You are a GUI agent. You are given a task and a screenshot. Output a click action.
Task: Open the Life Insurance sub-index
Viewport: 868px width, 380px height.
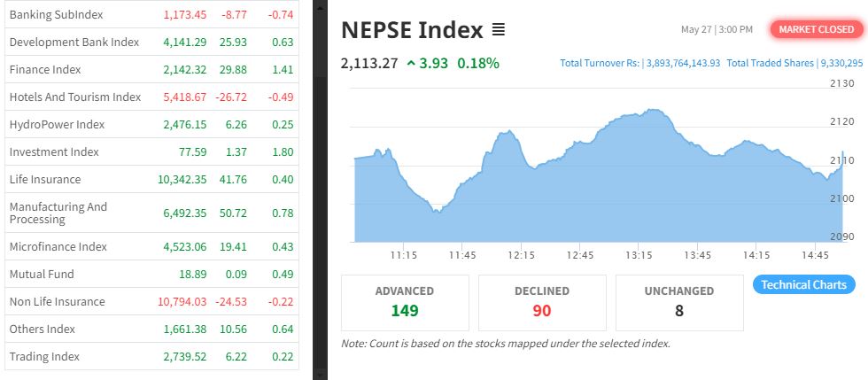[x=44, y=179]
